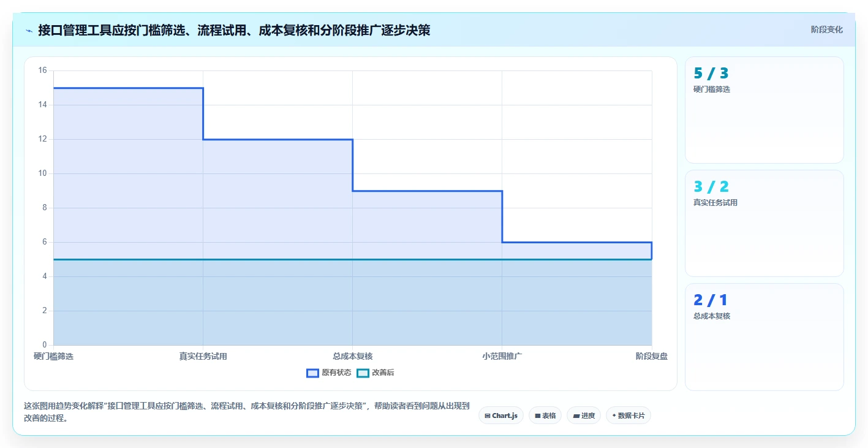Click the y-axis value 16

(x=42, y=70)
